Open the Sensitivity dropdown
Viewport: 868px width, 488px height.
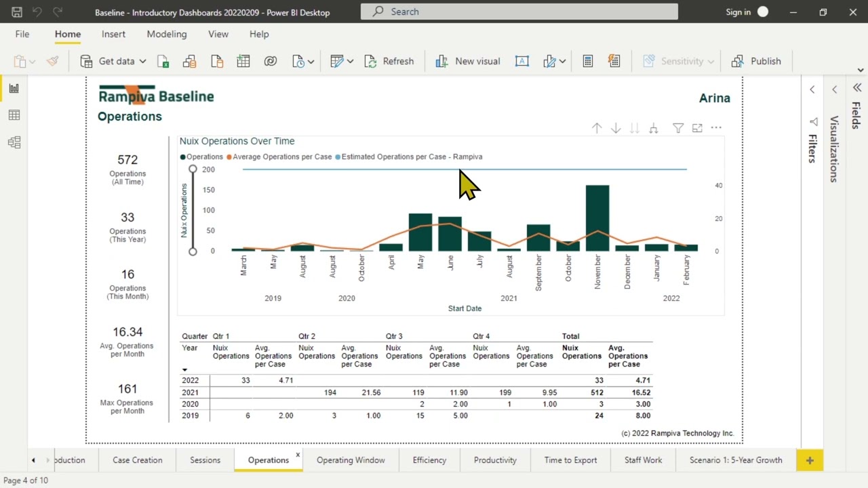pyautogui.click(x=678, y=61)
